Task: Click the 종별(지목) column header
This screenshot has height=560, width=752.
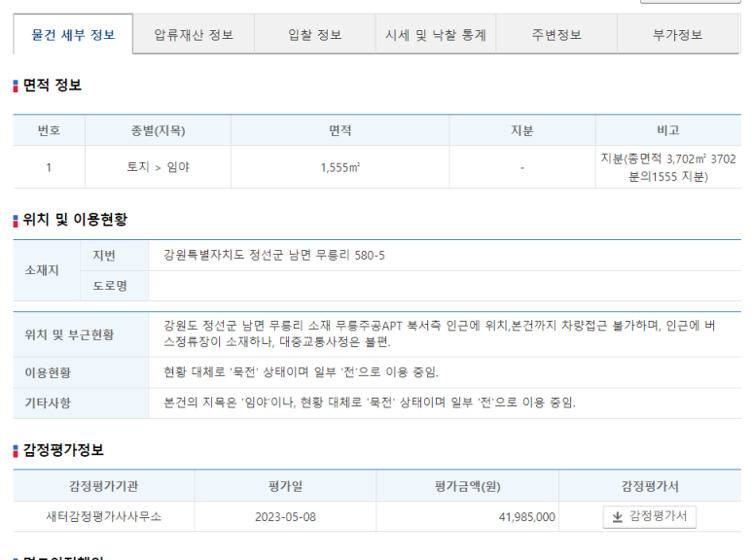Action: pyautogui.click(x=158, y=130)
